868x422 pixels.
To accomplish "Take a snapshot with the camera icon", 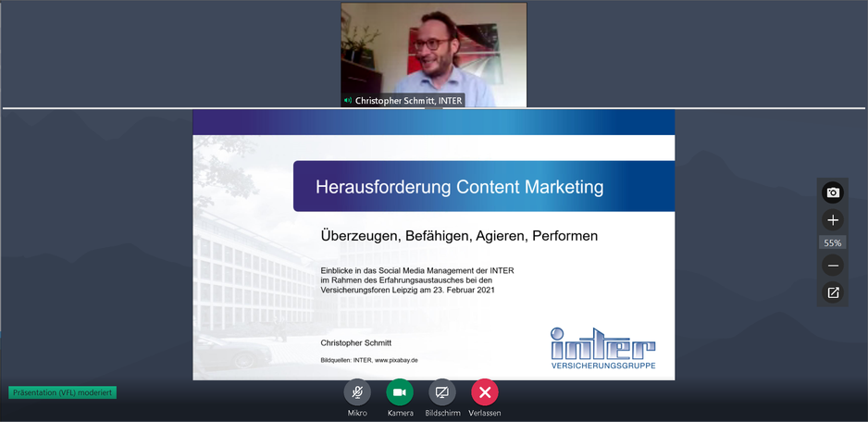I will 833,192.
